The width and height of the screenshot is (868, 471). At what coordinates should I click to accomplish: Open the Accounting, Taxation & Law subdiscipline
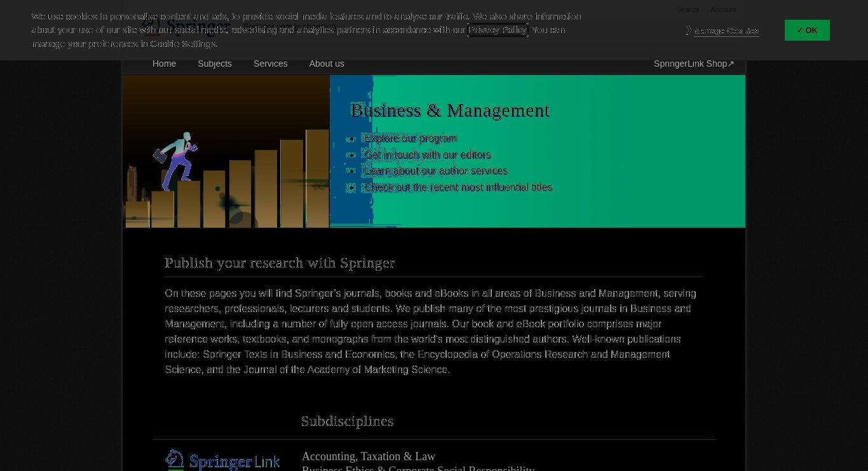369,456
